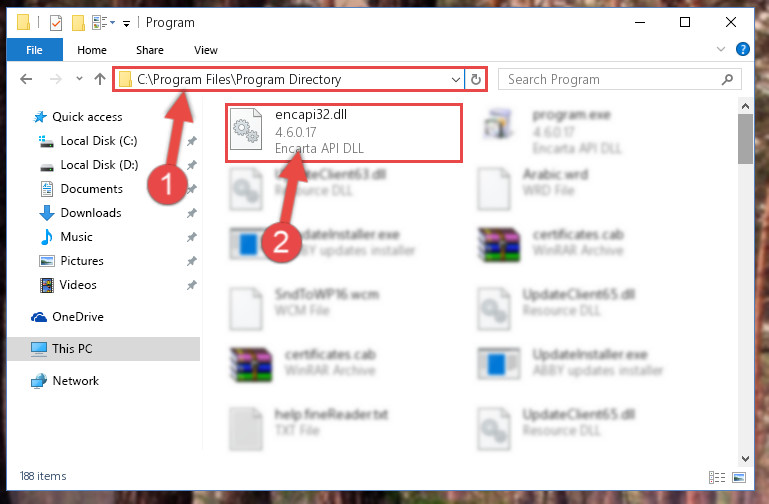This screenshot has width=769, height=504.
Task: Expand the address bar history dropdown
Action: [x=456, y=79]
